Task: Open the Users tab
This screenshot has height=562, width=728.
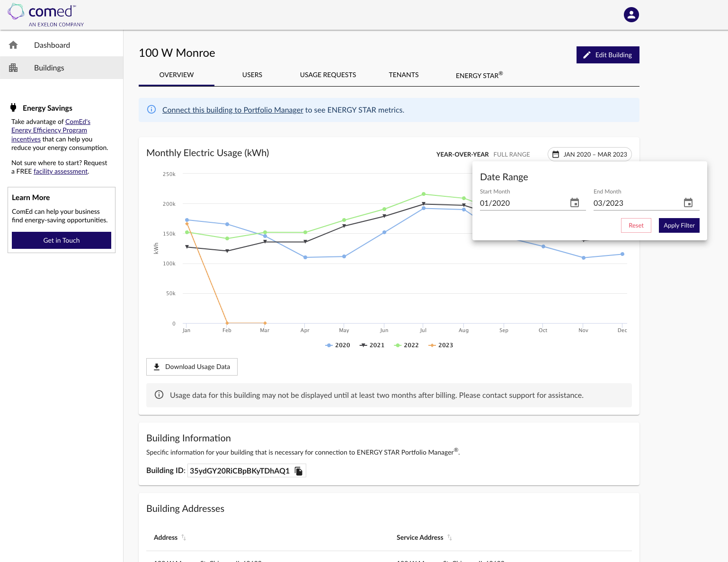Action: pyautogui.click(x=252, y=75)
